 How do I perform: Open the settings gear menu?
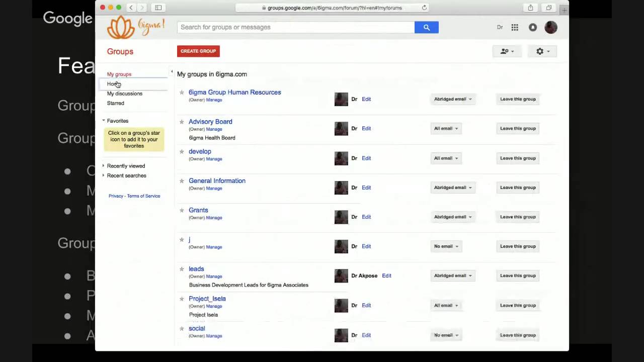[x=542, y=51]
